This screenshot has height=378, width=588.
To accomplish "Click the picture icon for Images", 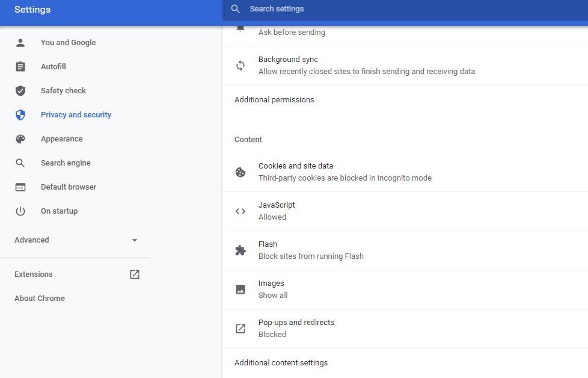I will [x=240, y=290].
